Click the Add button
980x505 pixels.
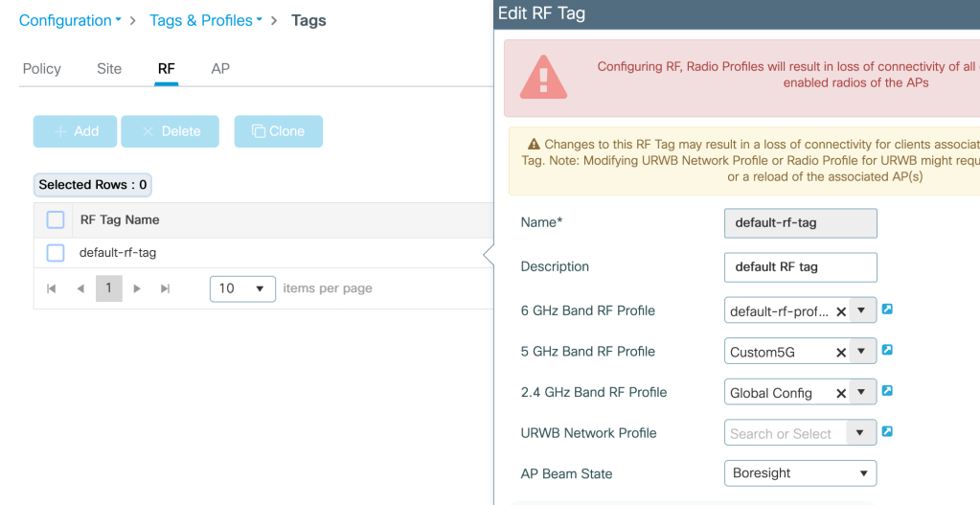click(75, 131)
